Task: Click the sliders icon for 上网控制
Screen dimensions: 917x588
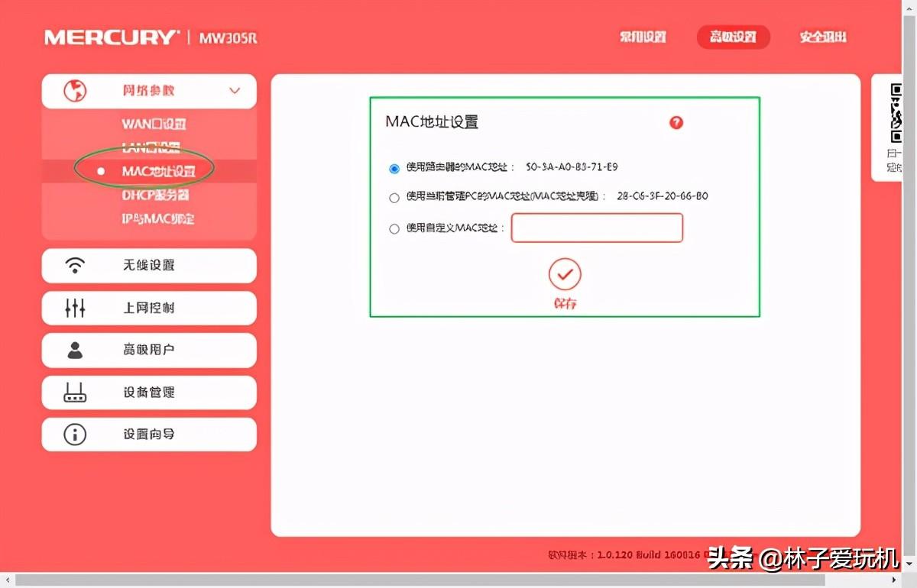Action: tap(75, 308)
